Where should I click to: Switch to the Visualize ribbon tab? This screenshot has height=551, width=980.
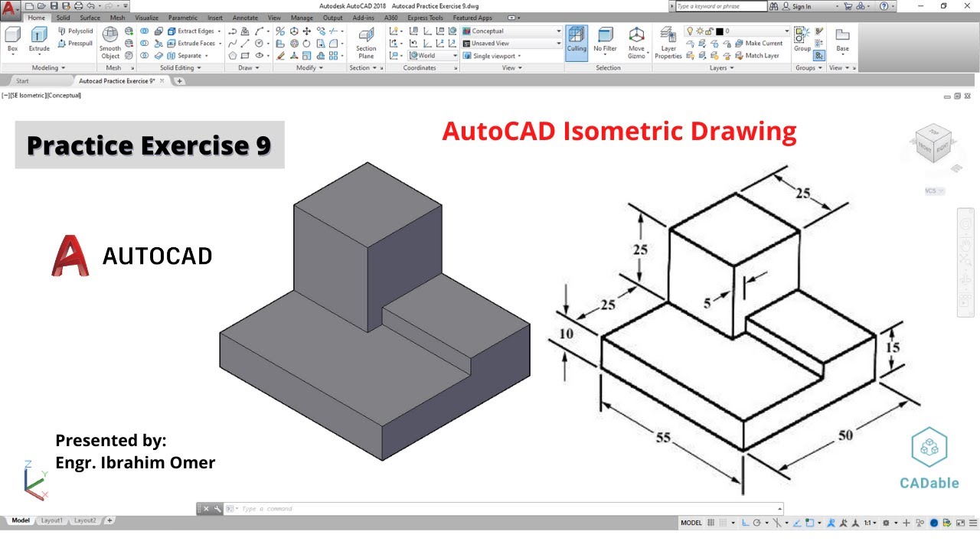click(x=145, y=17)
